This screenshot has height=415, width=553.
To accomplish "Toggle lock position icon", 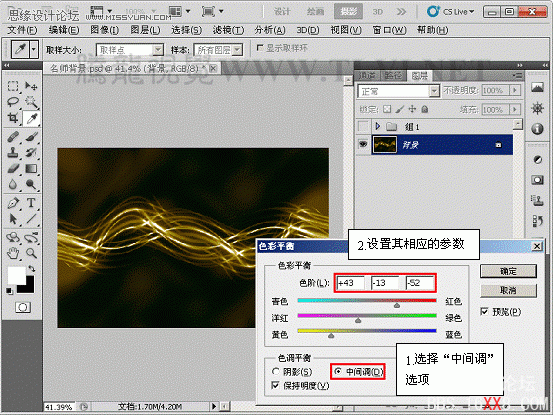I will 412,109.
